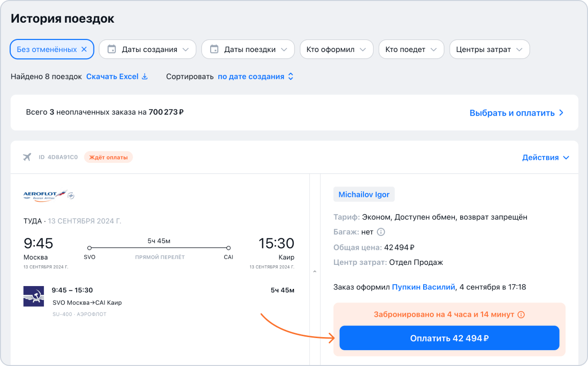The width and height of the screenshot is (588, 366).
Task: Open the 'Даты поездки' filter dropdown
Action: tap(248, 49)
